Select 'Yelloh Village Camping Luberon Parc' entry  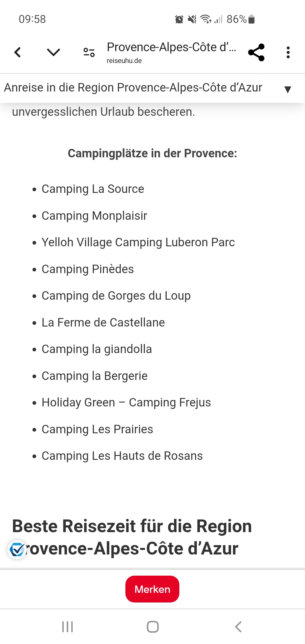[138, 242]
